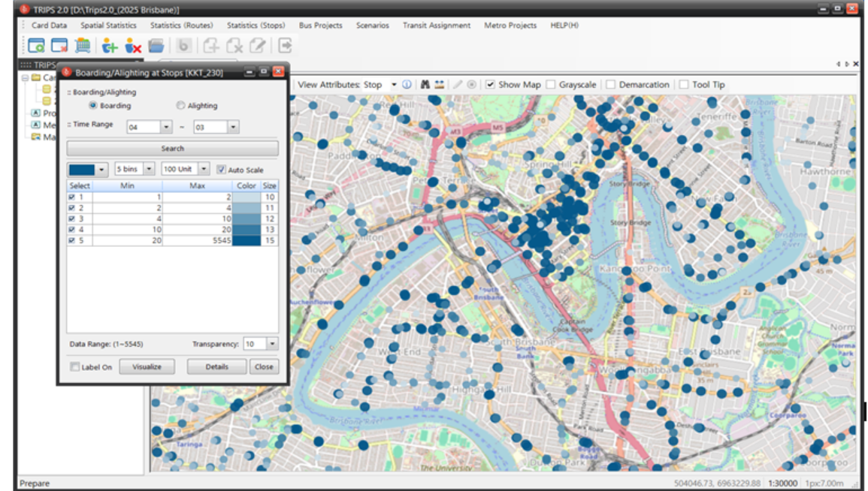Click the Pro tree item icon
Screen dimensions: 868x491
36,113
